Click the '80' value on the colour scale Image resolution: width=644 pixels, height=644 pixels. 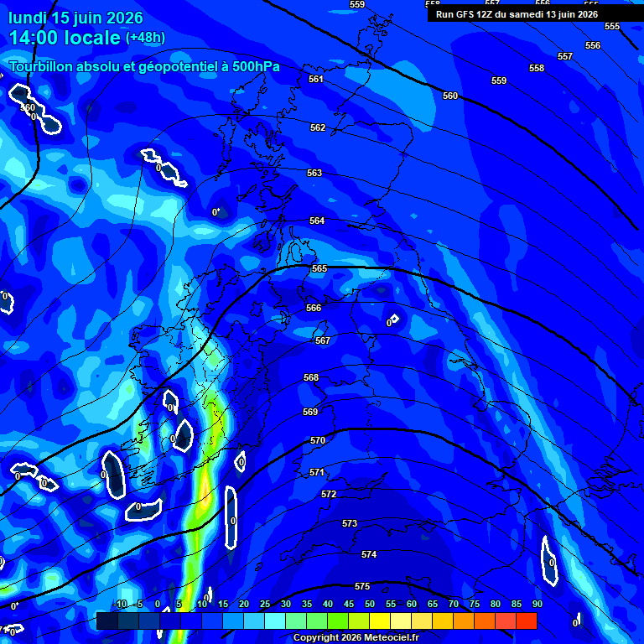pyautogui.click(x=496, y=604)
